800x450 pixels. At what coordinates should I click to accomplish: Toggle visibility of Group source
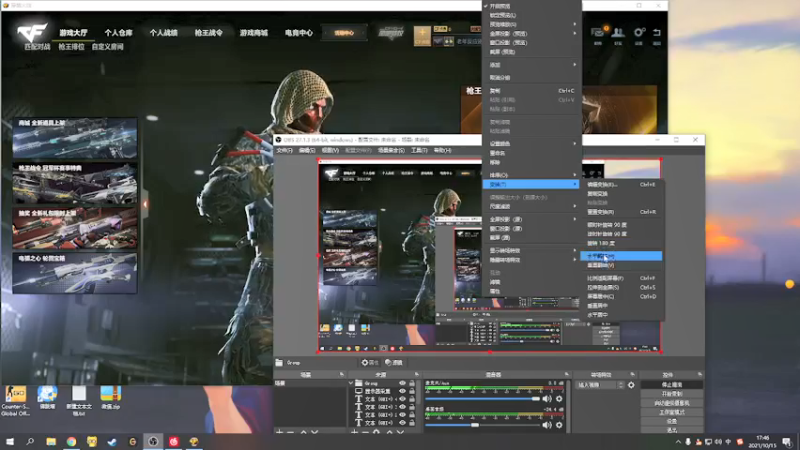pos(403,383)
